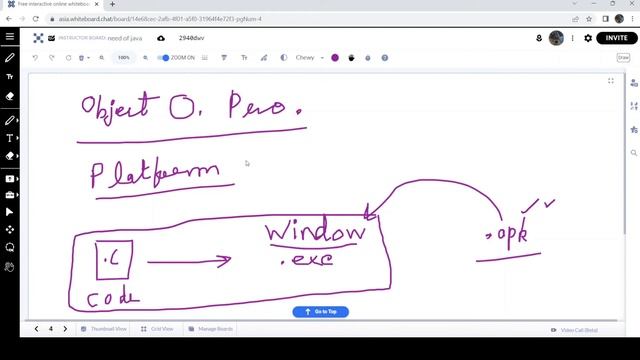Open the Chewy font dropdown
This screenshot has height=360, width=640.
point(310,58)
